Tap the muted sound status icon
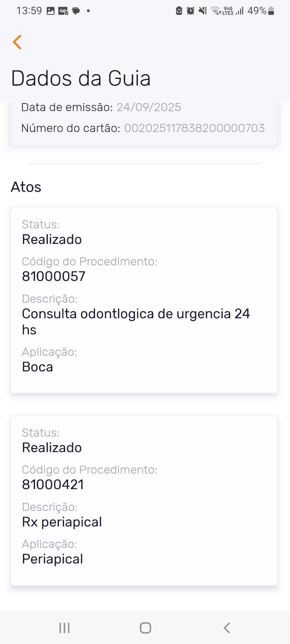 (203, 11)
